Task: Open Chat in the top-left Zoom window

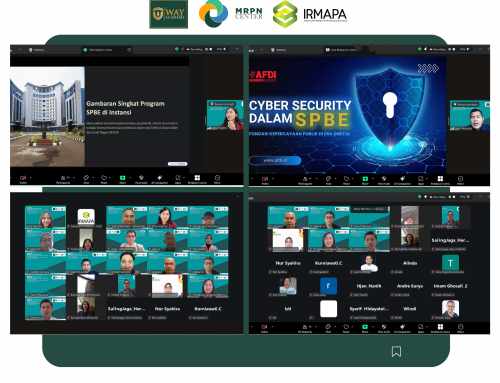Action: point(86,179)
